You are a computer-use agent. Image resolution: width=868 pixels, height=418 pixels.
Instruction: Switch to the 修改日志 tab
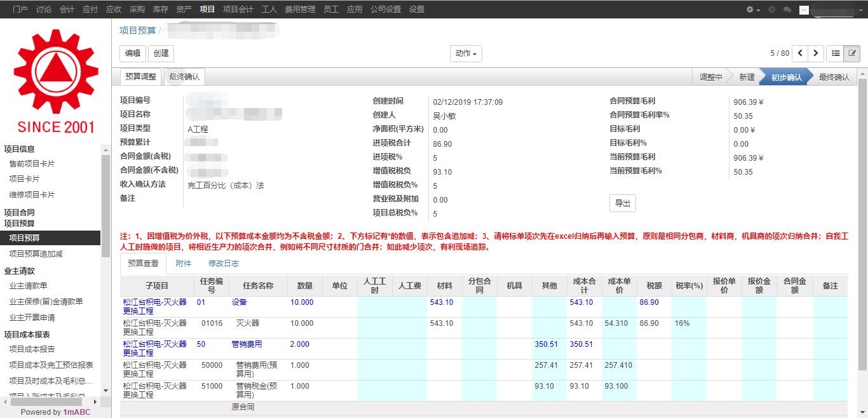pyautogui.click(x=224, y=263)
